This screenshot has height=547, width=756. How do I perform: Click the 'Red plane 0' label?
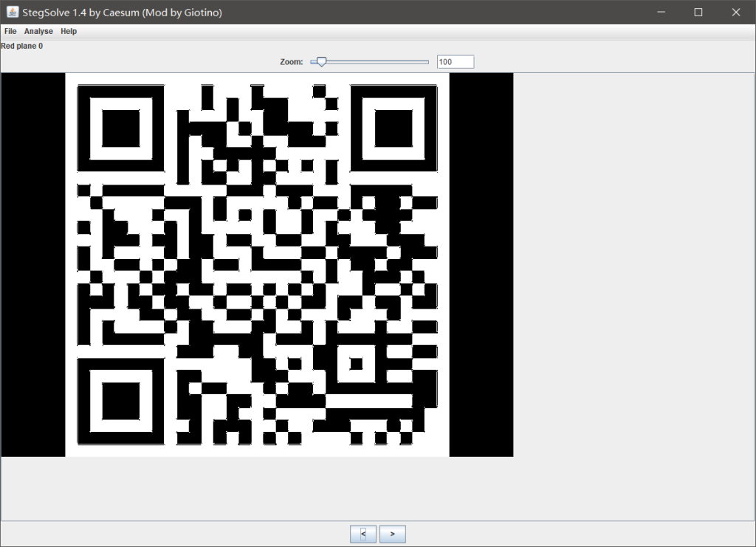click(21, 47)
